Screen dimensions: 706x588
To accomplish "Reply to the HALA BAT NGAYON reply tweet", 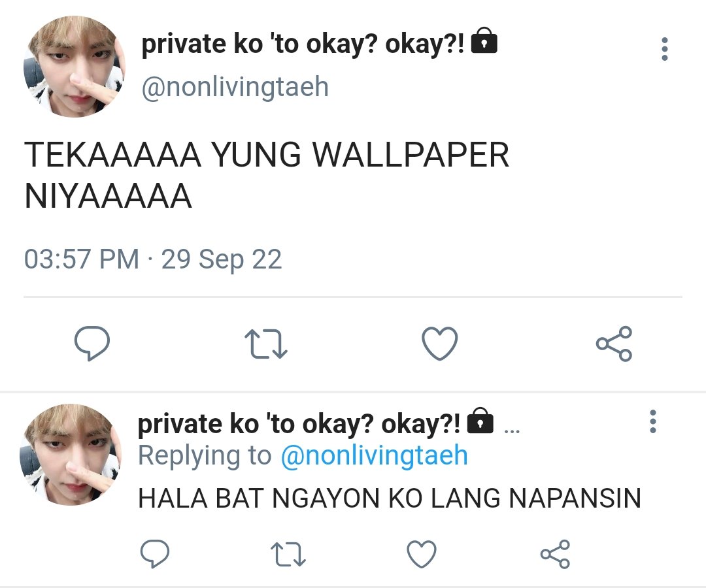I will [x=155, y=553].
